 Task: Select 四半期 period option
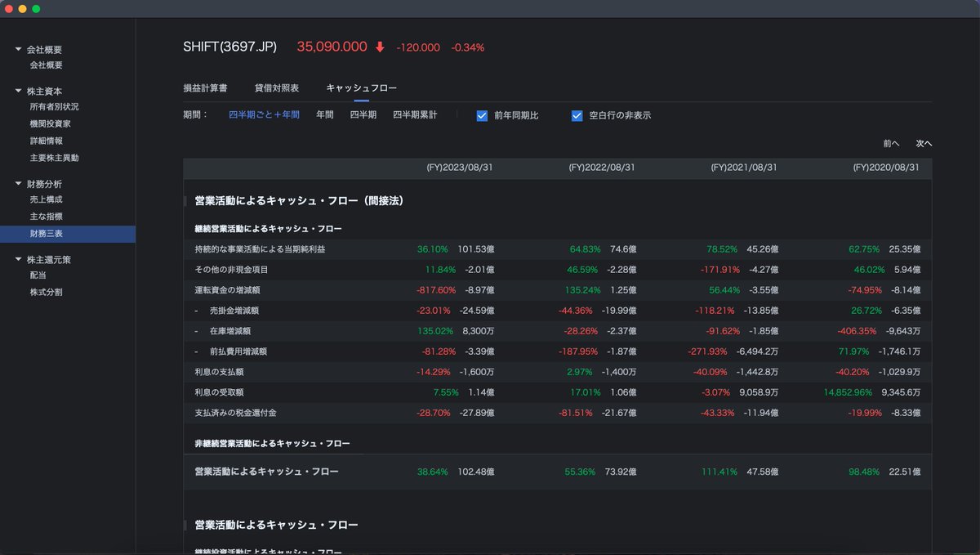coord(363,115)
